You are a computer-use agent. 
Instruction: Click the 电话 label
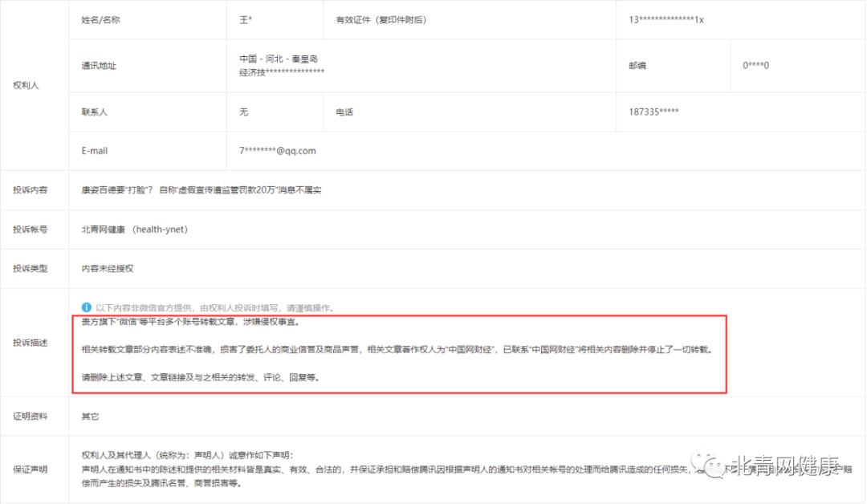point(344,112)
